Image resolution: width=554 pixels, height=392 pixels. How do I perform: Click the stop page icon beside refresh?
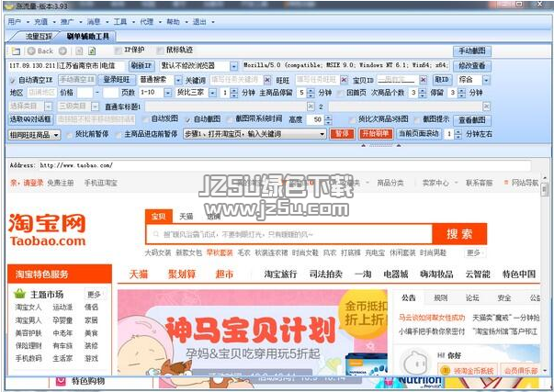click(x=79, y=50)
